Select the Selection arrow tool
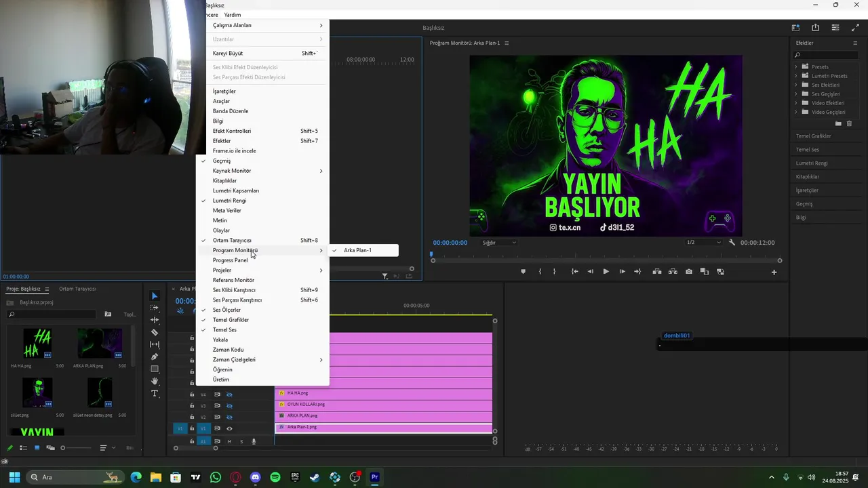This screenshot has width=868, height=488. tap(155, 296)
